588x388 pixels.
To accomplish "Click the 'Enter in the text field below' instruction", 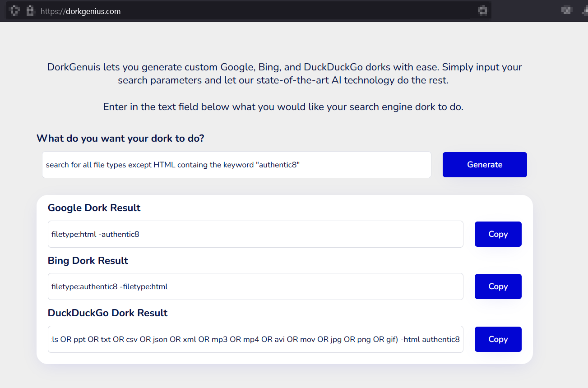I will 283,107.
